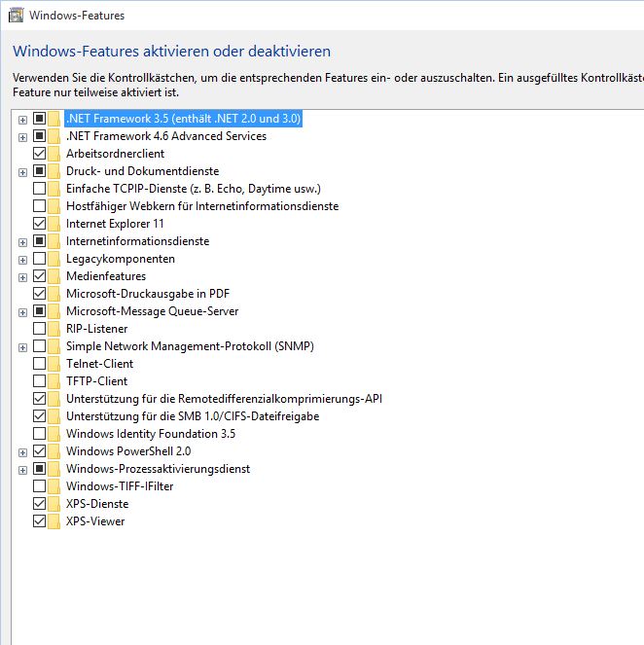Click folder icon next to SNMP entry

coord(54,346)
